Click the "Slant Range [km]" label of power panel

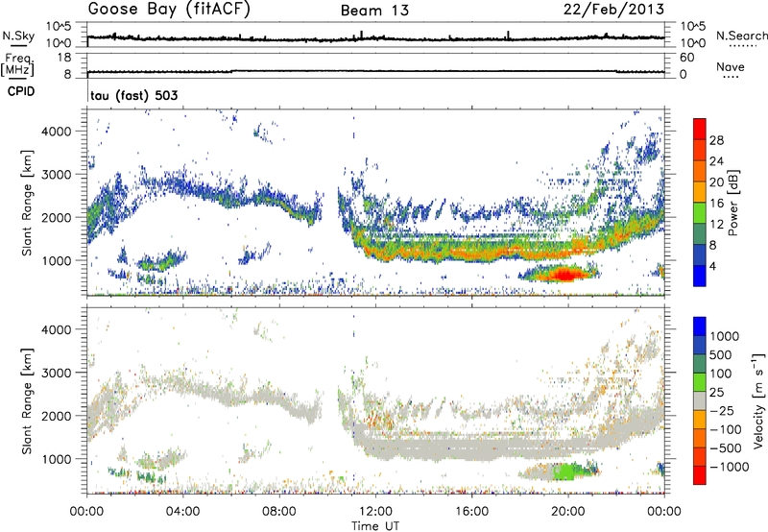point(27,203)
